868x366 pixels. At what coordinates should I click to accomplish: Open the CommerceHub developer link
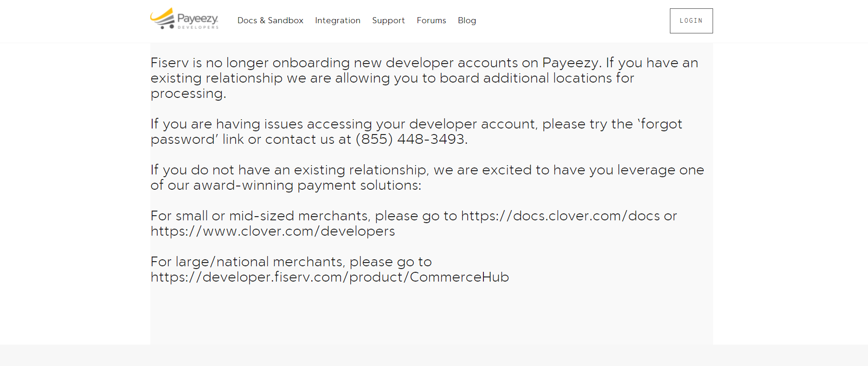(x=329, y=277)
